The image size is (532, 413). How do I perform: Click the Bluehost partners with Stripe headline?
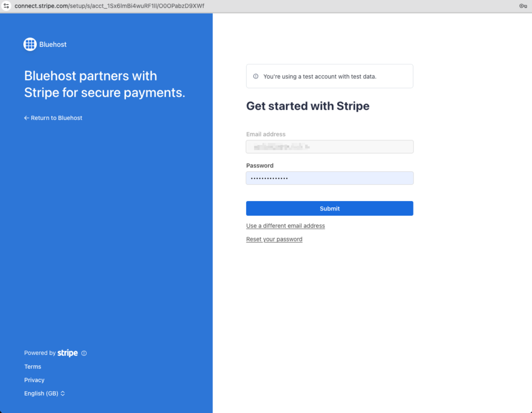click(104, 84)
